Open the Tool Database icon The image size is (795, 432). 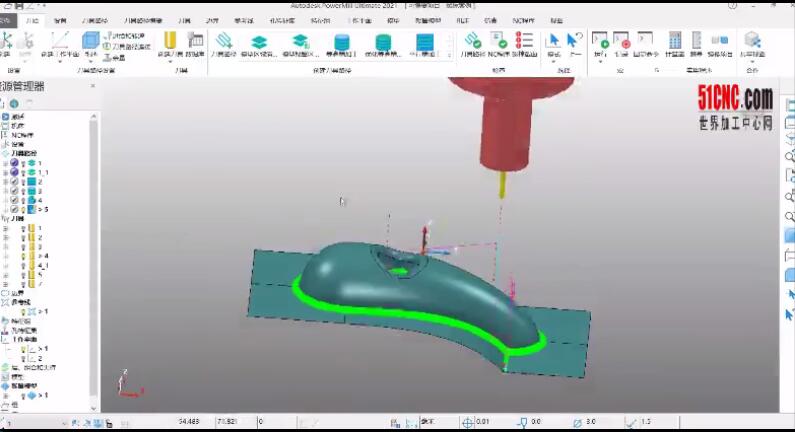pos(193,41)
